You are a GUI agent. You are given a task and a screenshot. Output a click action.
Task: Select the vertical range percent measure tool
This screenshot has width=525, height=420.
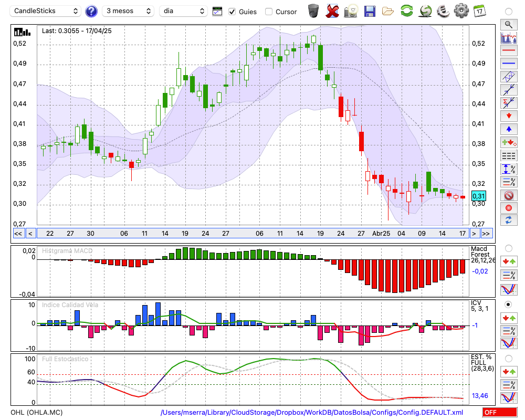click(x=509, y=169)
